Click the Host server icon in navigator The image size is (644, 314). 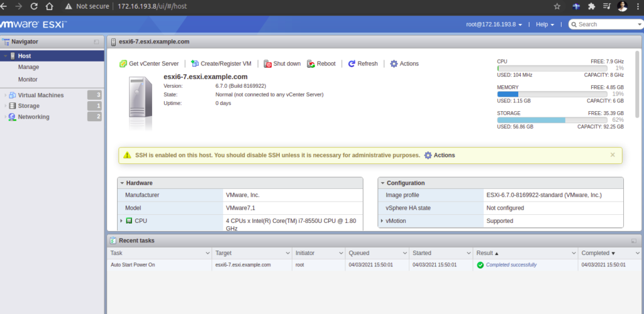[13, 56]
